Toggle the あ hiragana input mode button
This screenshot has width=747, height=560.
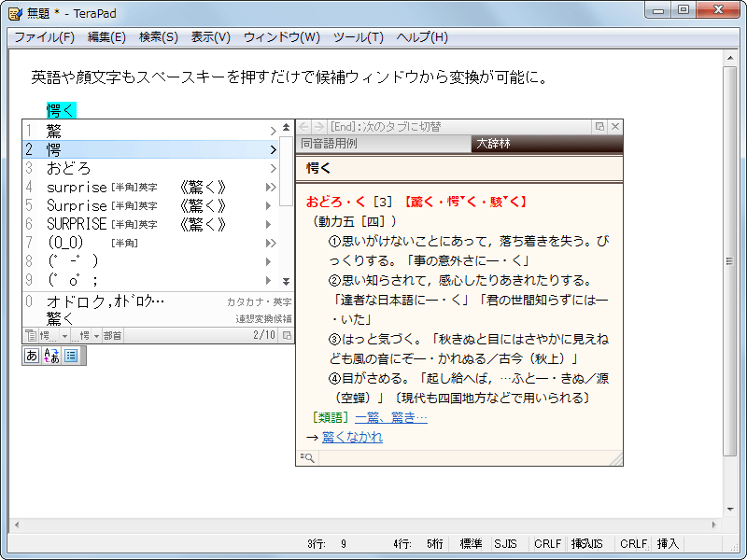pyautogui.click(x=32, y=356)
